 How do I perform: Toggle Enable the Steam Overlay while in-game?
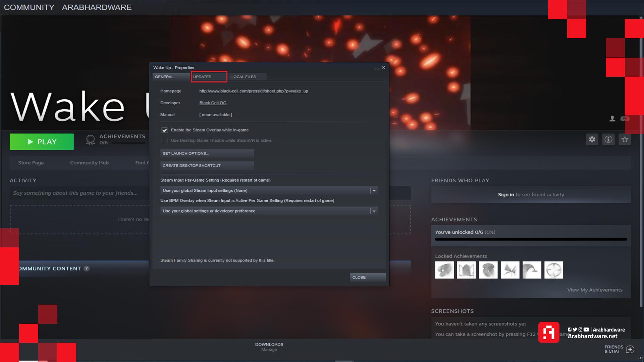point(164,130)
